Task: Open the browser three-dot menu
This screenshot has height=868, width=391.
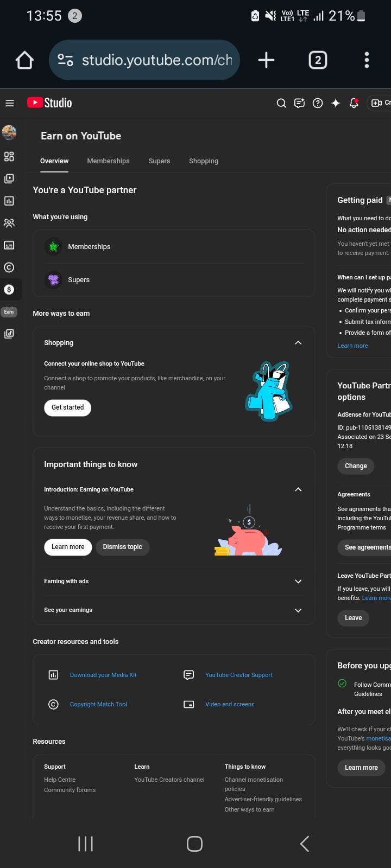Action: coord(367,60)
